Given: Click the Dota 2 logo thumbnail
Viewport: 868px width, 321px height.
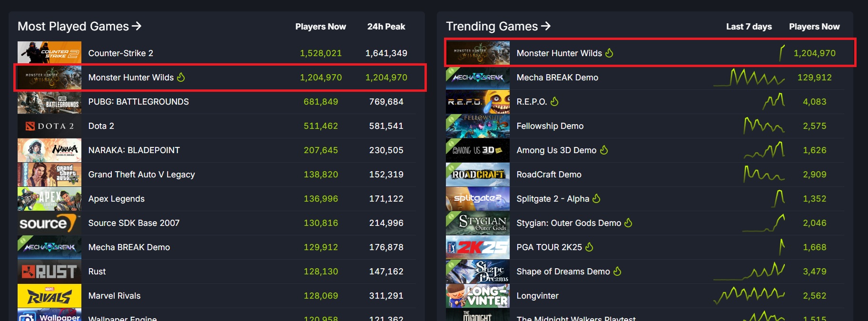Looking at the screenshot, I should pyautogui.click(x=49, y=126).
